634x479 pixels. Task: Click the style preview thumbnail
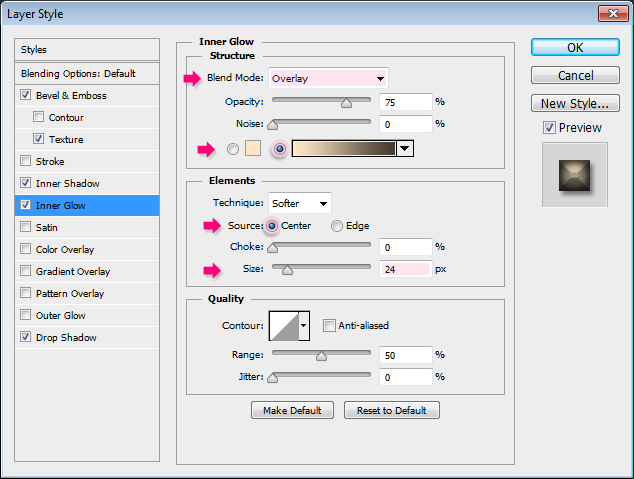point(575,175)
